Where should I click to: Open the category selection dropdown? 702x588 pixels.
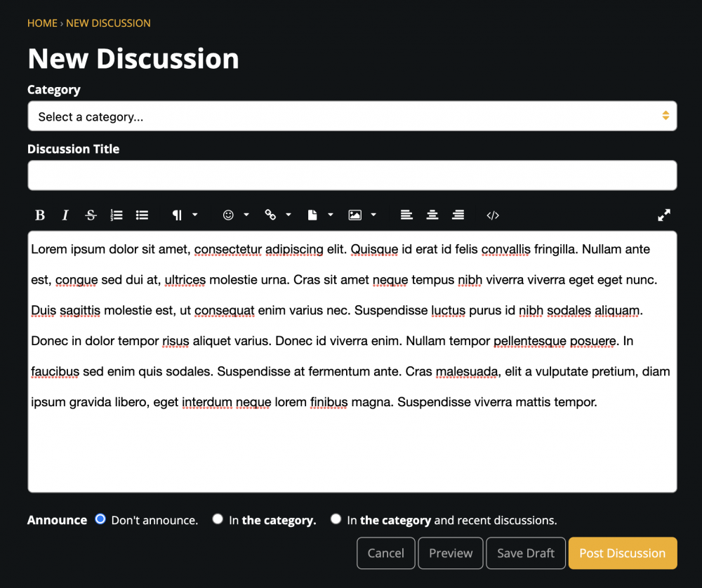tap(352, 116)
